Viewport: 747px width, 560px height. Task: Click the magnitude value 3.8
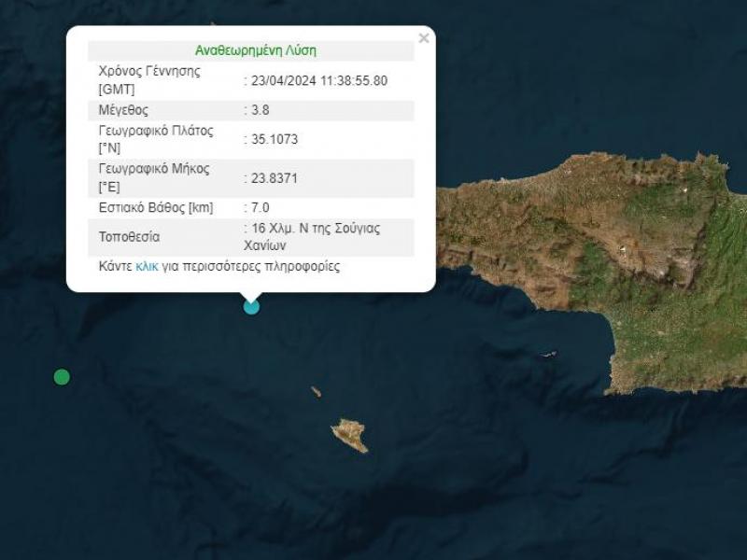pos(257,110)
